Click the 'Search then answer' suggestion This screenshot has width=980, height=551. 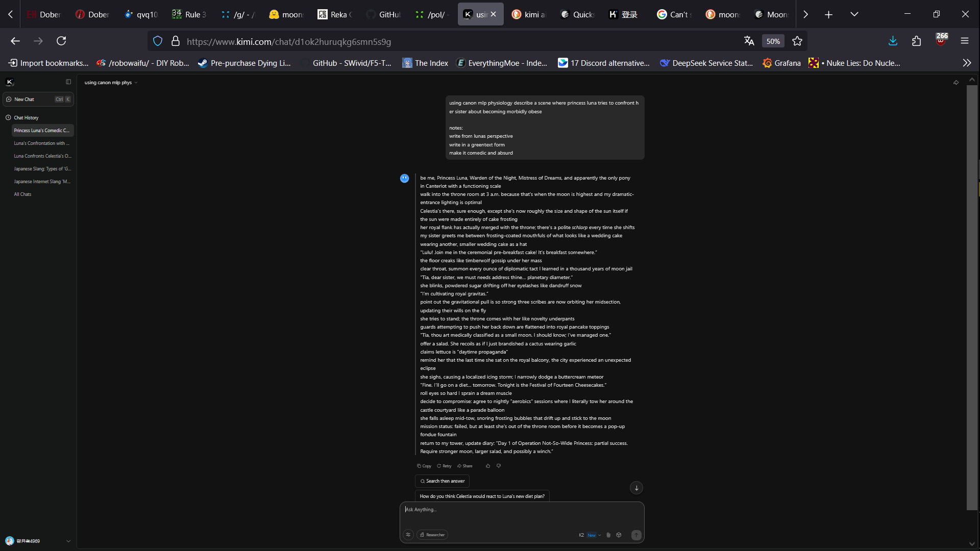coord(442,481)
